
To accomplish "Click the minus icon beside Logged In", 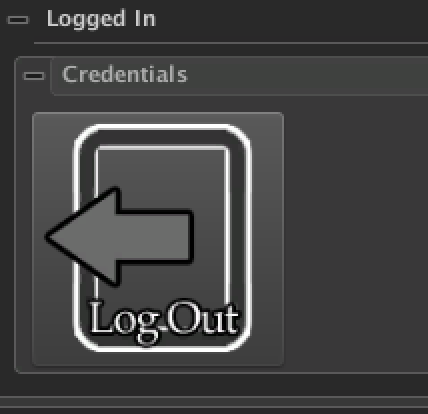I will (x=18, y=20).
